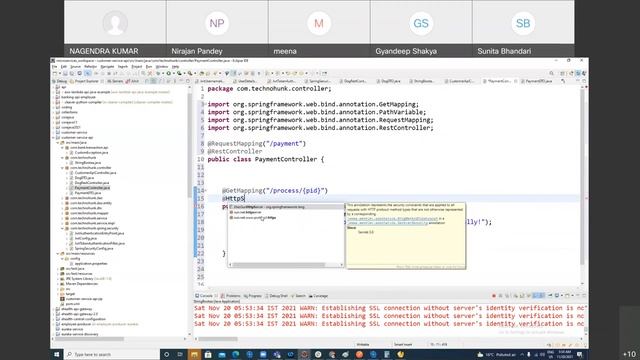Select participant tile Nirajan Pandey
This screenshot has width=640, height=360.
pos(217,29)
